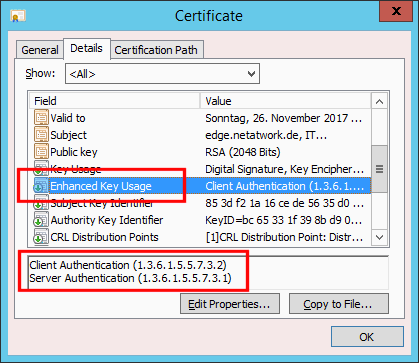This screenshot has height=363, width=419.
Task: Click the Subject field icon
Action: (x=41, y=135)
